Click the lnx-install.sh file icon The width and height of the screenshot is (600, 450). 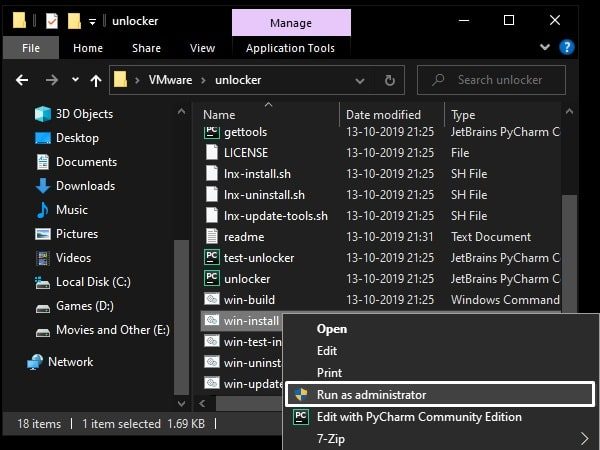pyautogui.click(x=212, y=173)
